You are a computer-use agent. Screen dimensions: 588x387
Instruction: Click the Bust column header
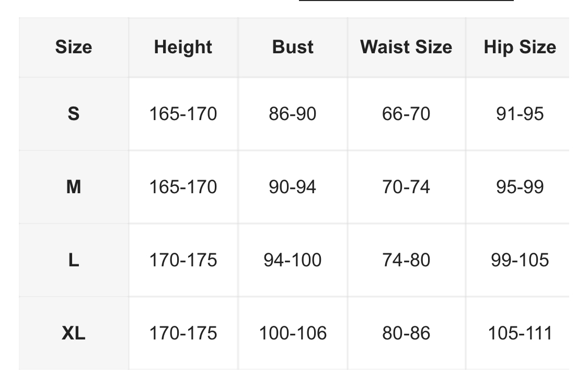pyautogui.click(x=293, y=47)
